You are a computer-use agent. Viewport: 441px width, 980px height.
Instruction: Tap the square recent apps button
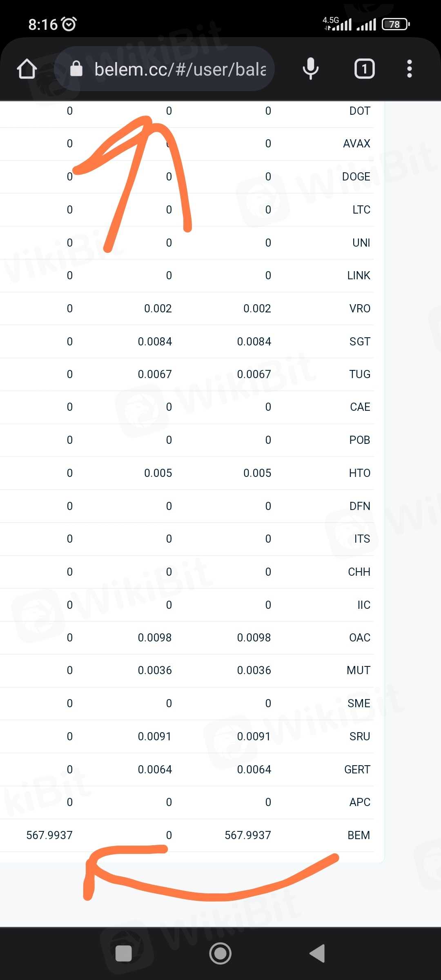coord(124,953)
